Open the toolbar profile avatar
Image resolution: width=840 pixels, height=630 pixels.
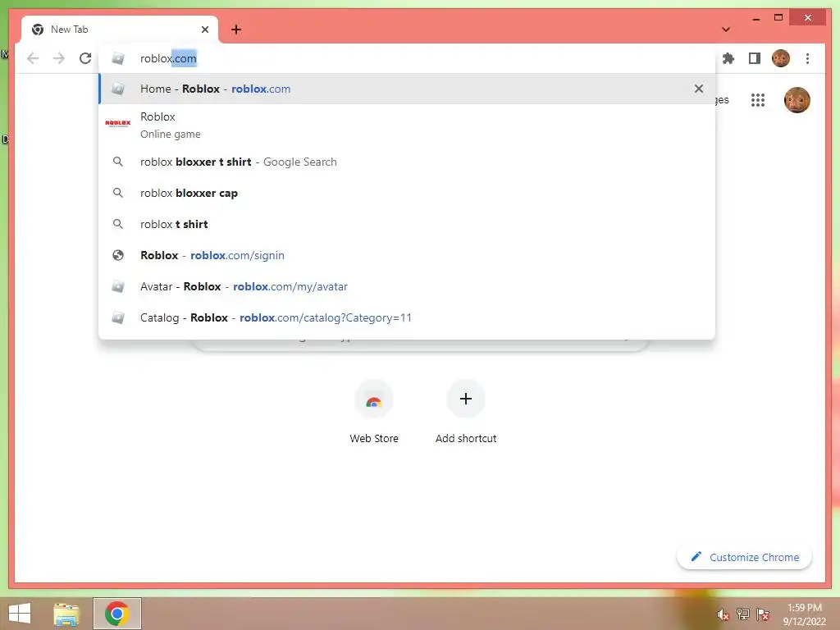pyautogui.click(x=781, y=58)
